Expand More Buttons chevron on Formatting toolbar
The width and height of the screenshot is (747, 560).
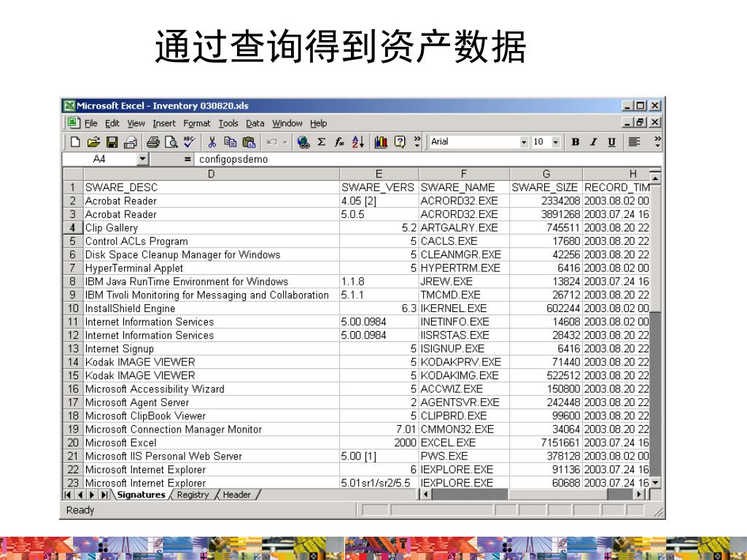click(657, 141)
